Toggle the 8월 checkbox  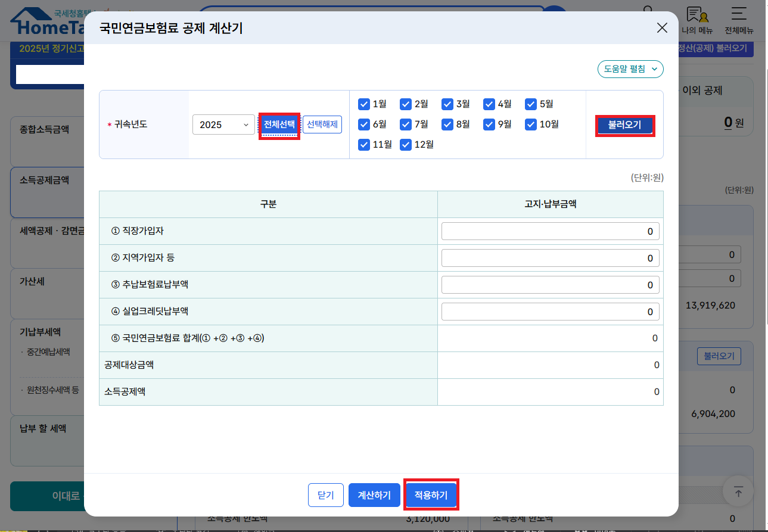coord(447,125)
